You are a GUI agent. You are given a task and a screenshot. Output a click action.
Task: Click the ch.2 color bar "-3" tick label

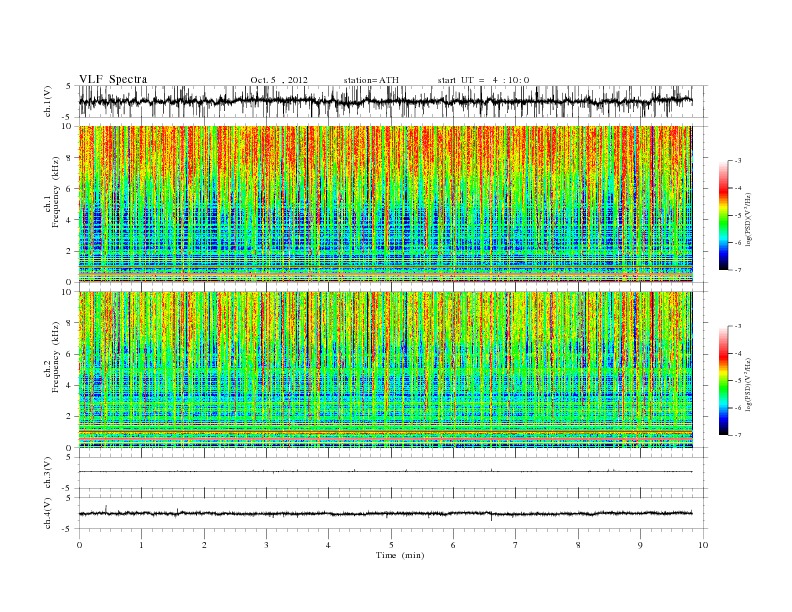click(738, 326)
